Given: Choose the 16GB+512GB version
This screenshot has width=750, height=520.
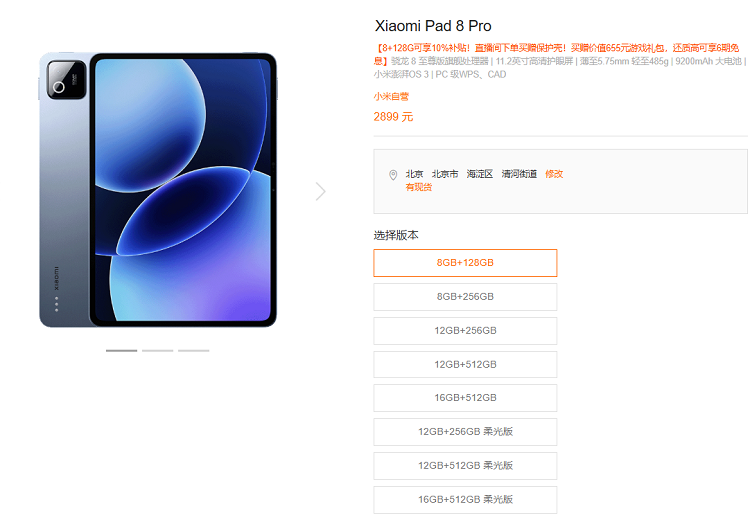Looking at the screenshot, I should coord(465,398).
